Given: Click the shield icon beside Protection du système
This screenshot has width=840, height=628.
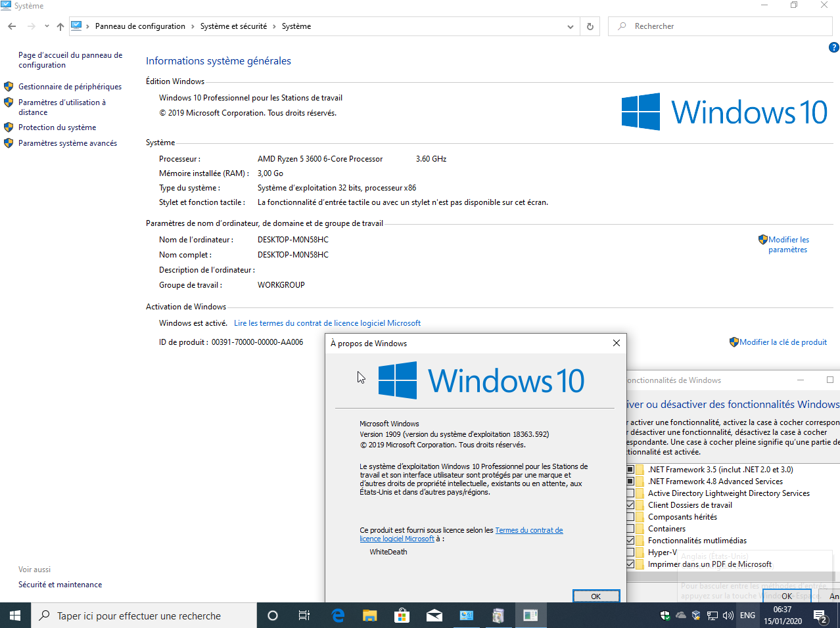Looking at the screenshot, I should (9, 127).
